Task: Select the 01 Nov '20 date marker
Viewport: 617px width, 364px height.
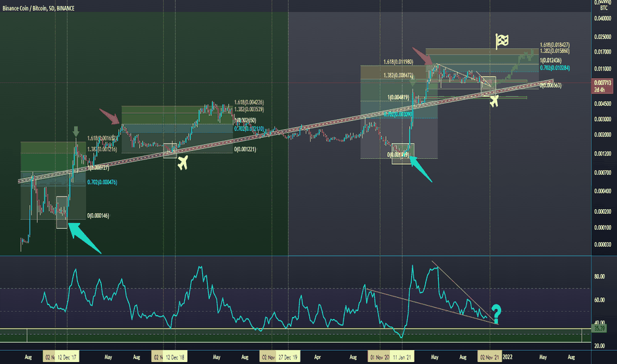Action: pos(379,357)
